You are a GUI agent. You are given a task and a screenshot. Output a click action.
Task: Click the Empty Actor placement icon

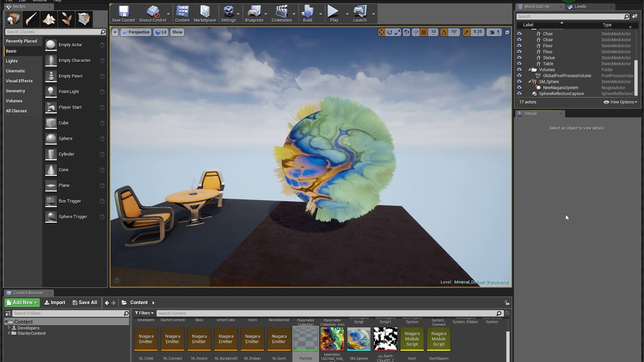[51, 45]
